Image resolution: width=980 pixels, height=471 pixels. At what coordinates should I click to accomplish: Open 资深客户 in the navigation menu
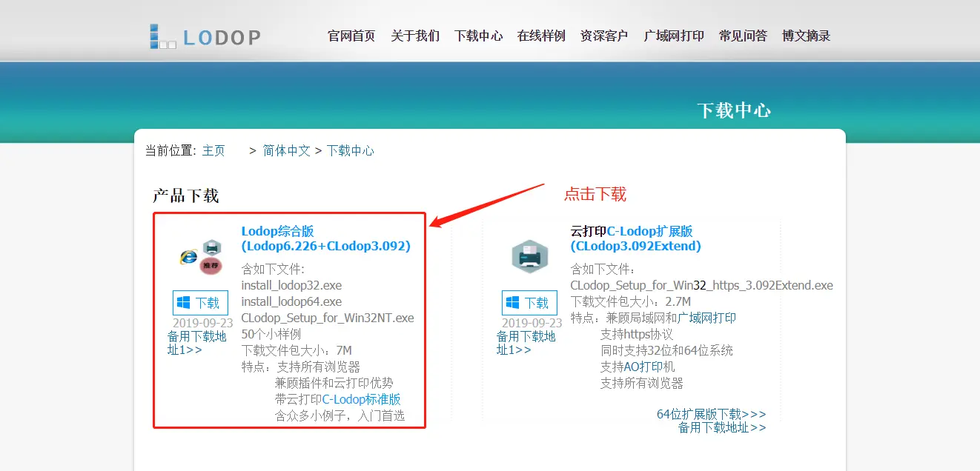click(x=604, y=36)
